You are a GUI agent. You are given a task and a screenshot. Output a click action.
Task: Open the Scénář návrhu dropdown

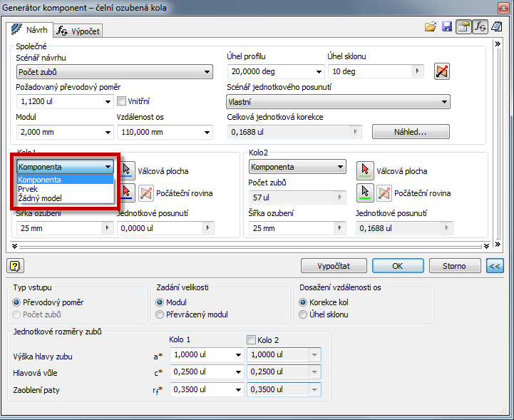[114, 72]
